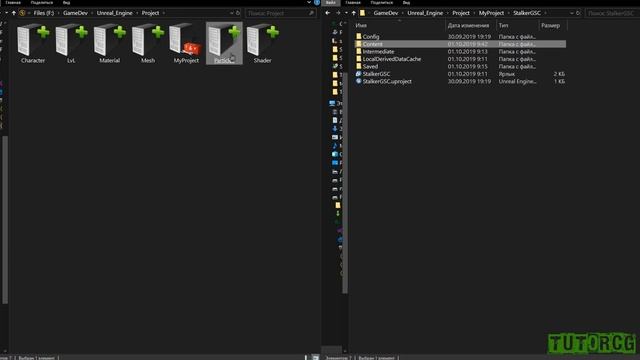Click the Config folder icon
640x360 pixels.
click(359, 36)
